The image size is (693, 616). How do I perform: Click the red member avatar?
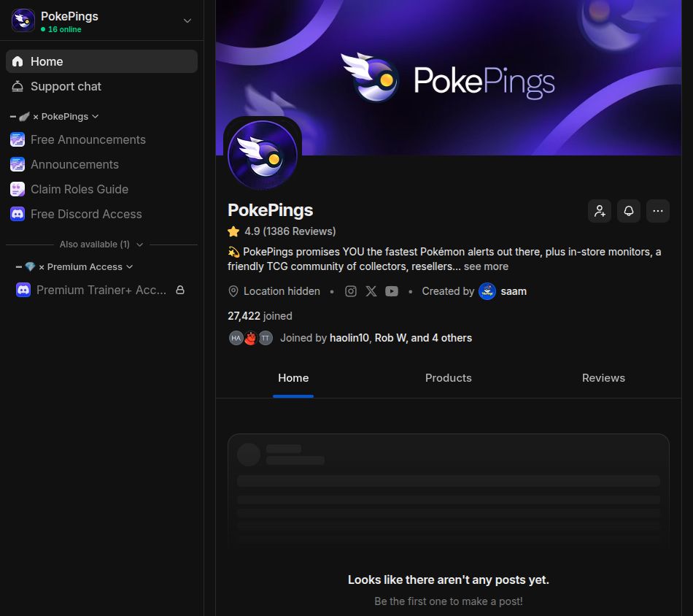251,339
